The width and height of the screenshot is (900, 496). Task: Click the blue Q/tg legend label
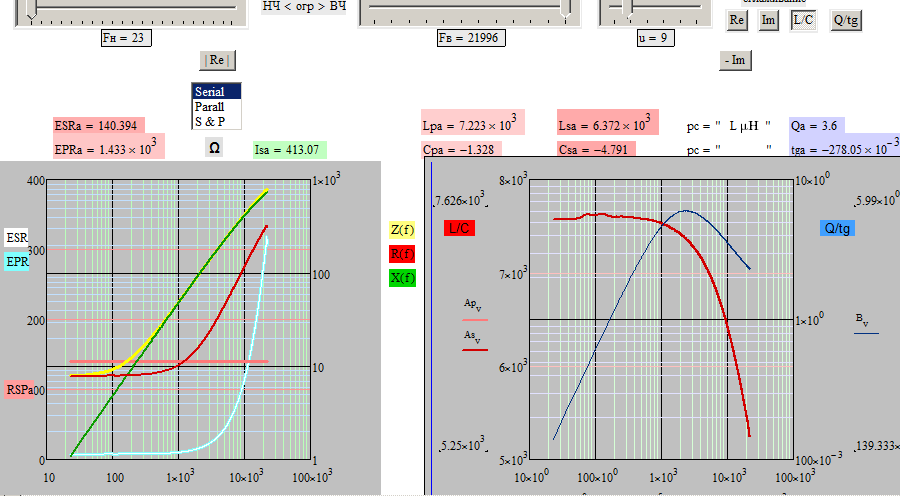[x=837, y=228]
